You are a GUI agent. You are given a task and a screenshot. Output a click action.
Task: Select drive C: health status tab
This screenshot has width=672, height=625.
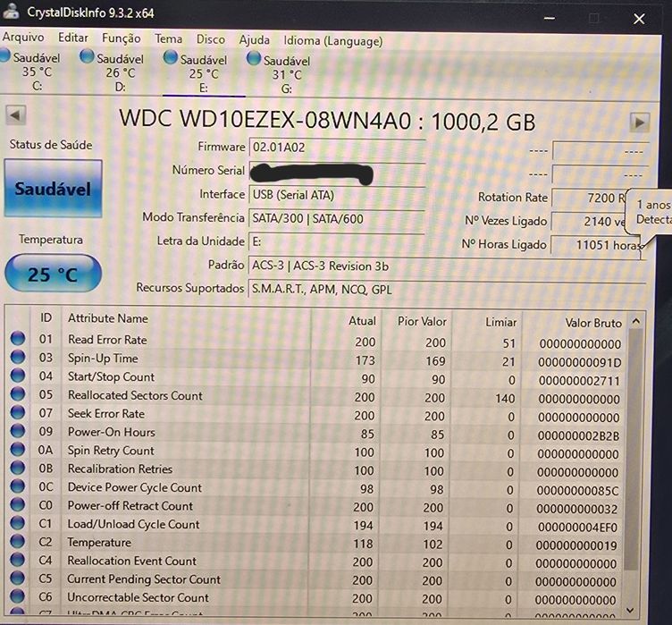pos(31,71)
